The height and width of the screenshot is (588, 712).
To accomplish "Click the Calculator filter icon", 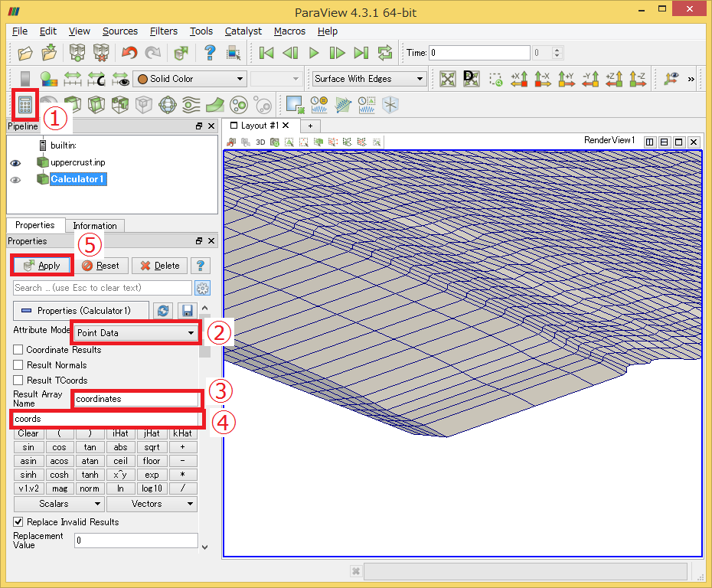I will [x=25, y=106].
